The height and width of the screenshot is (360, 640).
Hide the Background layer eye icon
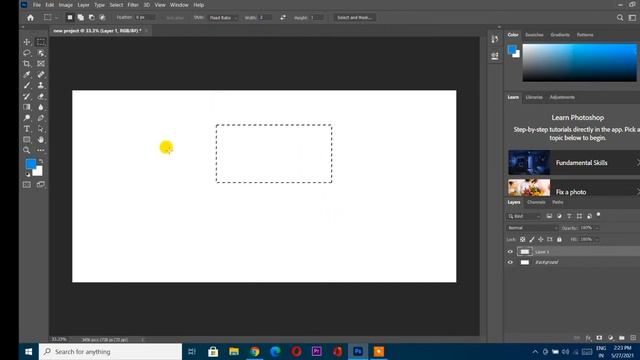[510, 262]
